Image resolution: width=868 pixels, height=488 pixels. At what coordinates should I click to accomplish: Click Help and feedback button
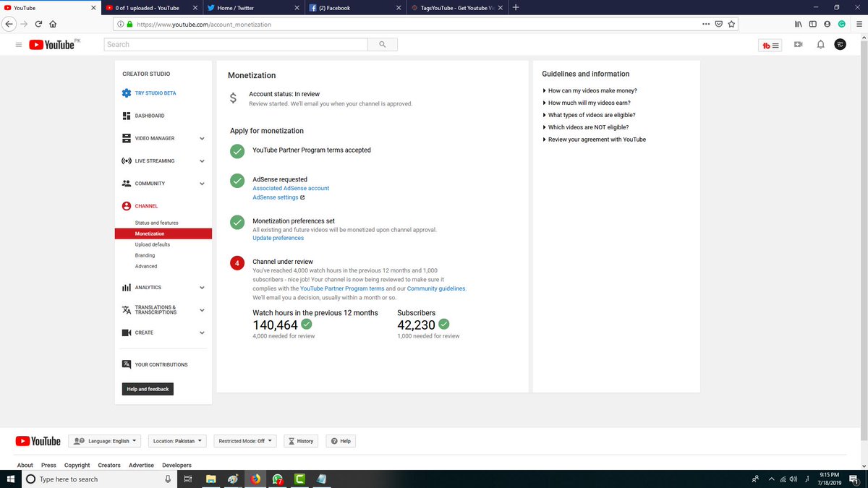click(148, 389)
